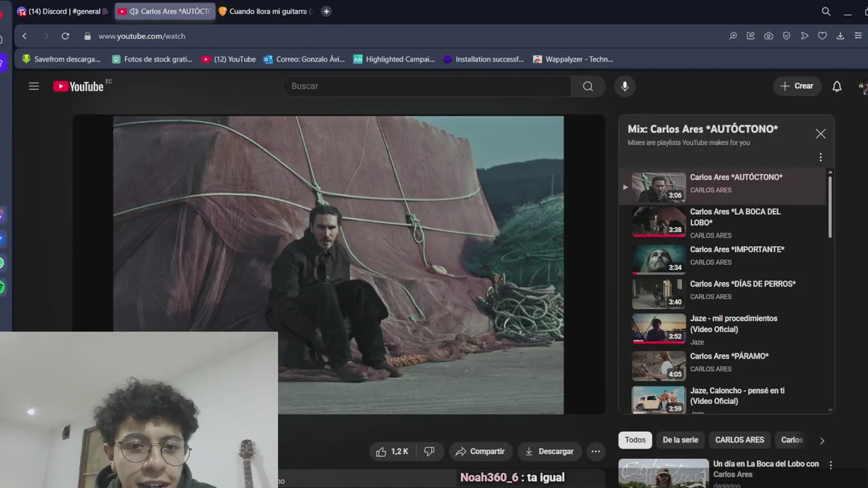The width and height of the screenshot is (868, 488).
Task: Switch to the Discord #general browser tab
Action: [x=62, y=12]
